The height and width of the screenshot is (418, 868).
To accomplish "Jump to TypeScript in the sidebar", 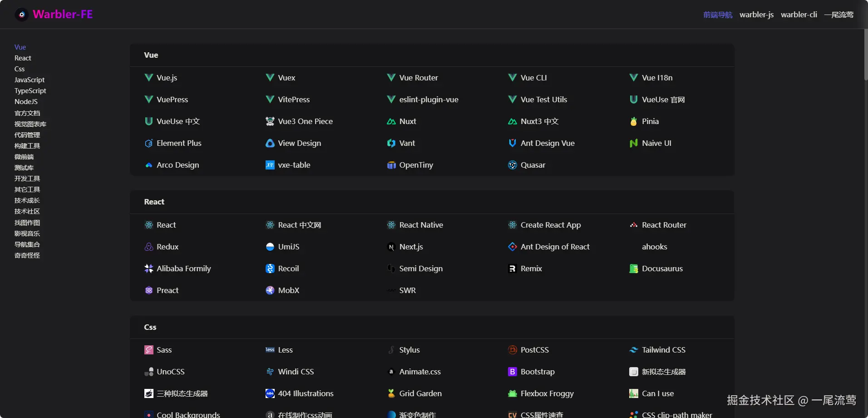I will coord(30,91).
